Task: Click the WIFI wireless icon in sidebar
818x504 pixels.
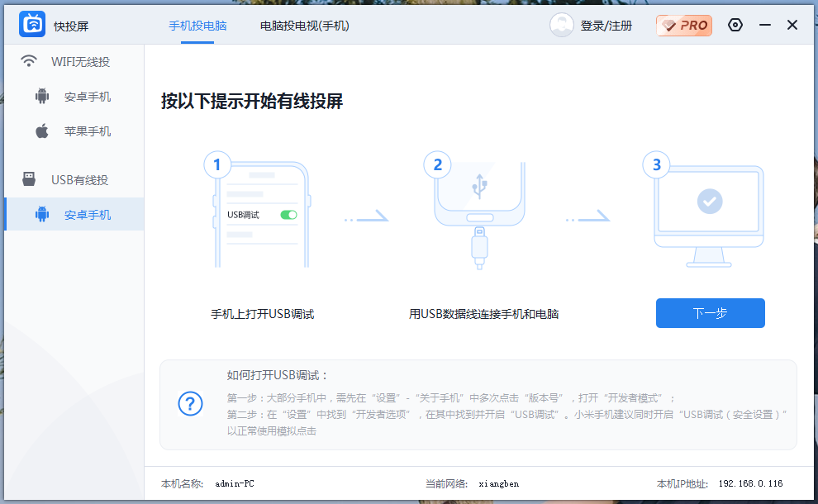Action: coord(29,62)
